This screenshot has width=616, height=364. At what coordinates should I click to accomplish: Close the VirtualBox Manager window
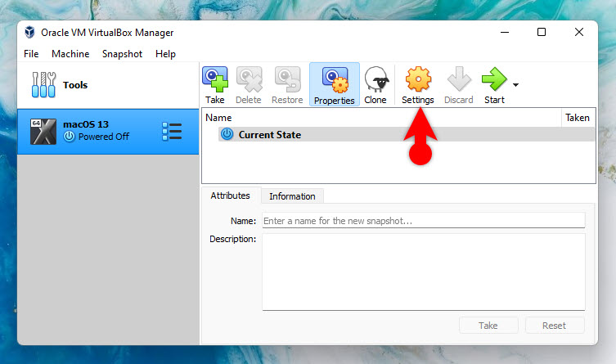point(579,32)
